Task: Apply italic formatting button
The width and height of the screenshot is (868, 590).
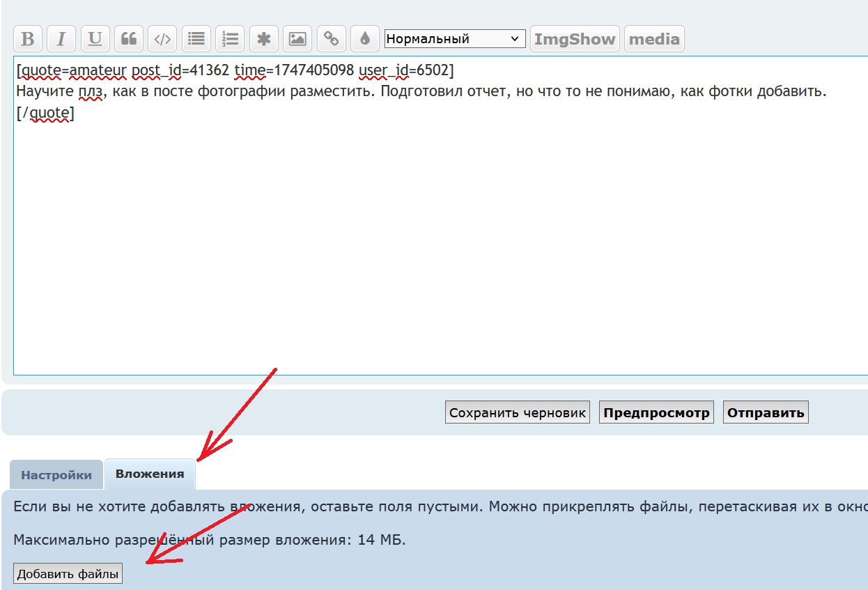Action: (61, 39)
